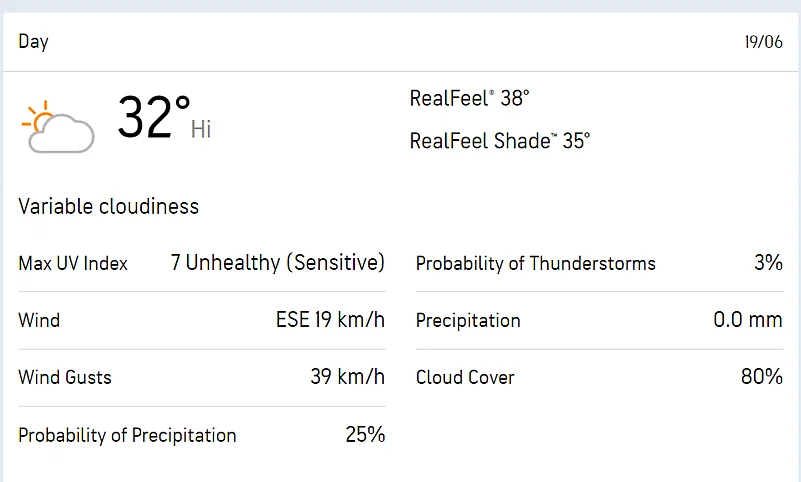Click the Probability of Precipitation label
This screenshot has height=482, width=801.
[x=127, y=435]
